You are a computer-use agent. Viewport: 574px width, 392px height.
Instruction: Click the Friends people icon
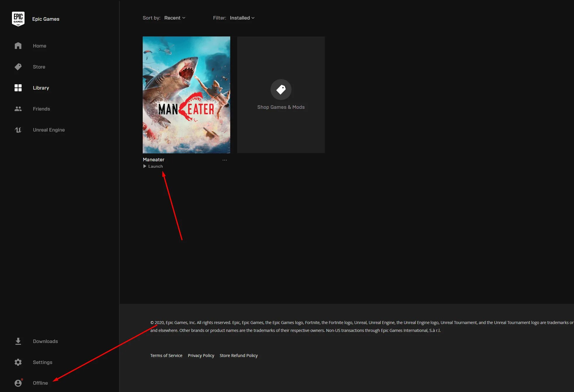click(x=18, y=109)
